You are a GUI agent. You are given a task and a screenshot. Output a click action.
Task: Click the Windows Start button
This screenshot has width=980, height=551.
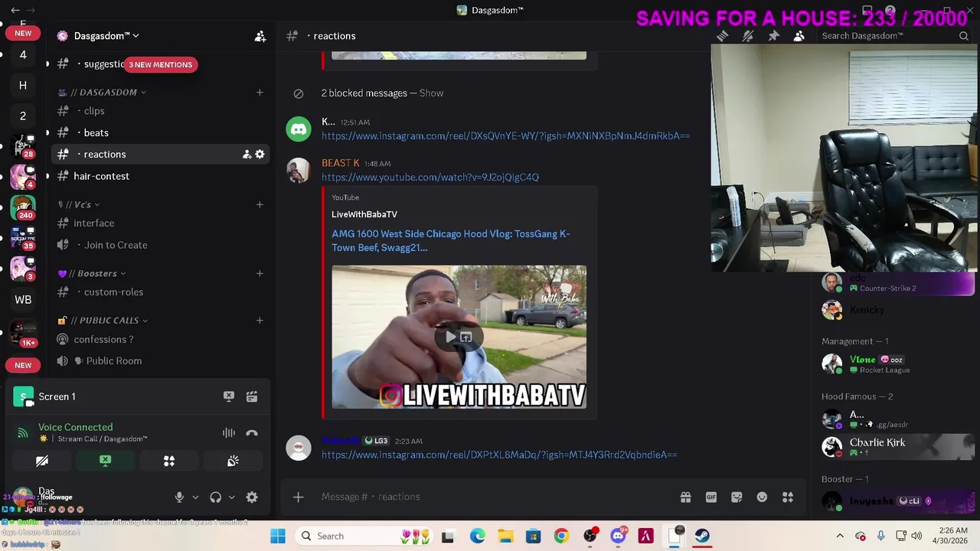277,536
